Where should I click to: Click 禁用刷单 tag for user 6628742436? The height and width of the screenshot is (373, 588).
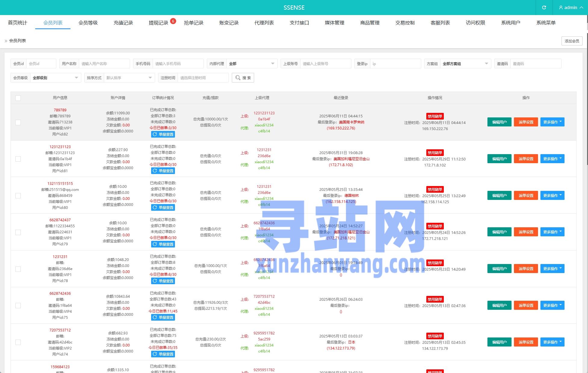pos(435,299)
